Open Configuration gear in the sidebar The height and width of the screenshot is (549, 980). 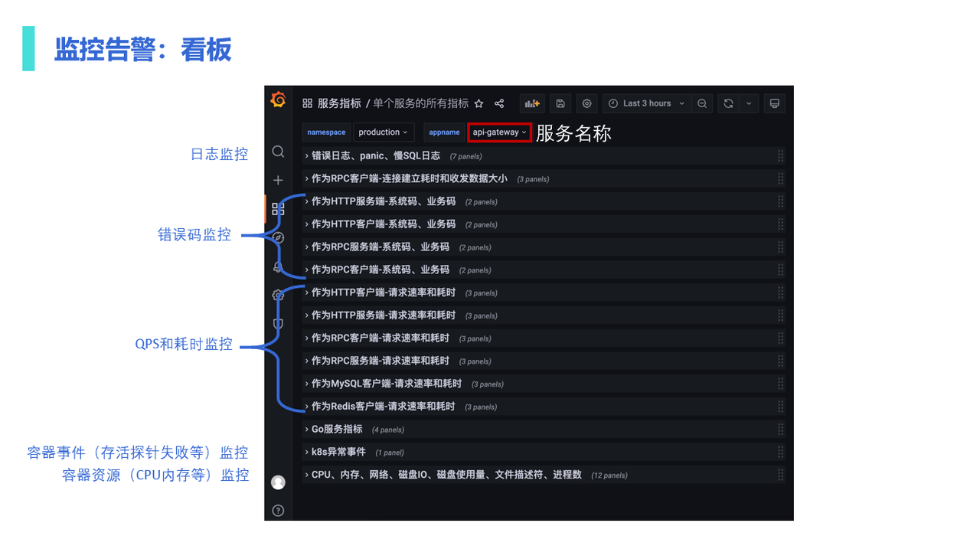click(x=278, y=294)
